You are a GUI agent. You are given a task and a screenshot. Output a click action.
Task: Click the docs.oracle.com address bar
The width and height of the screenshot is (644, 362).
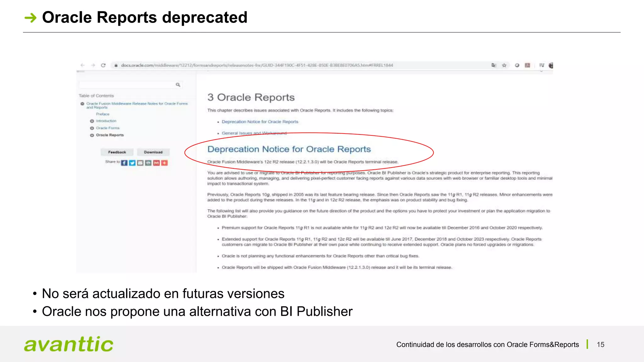(x=257, y=65)
